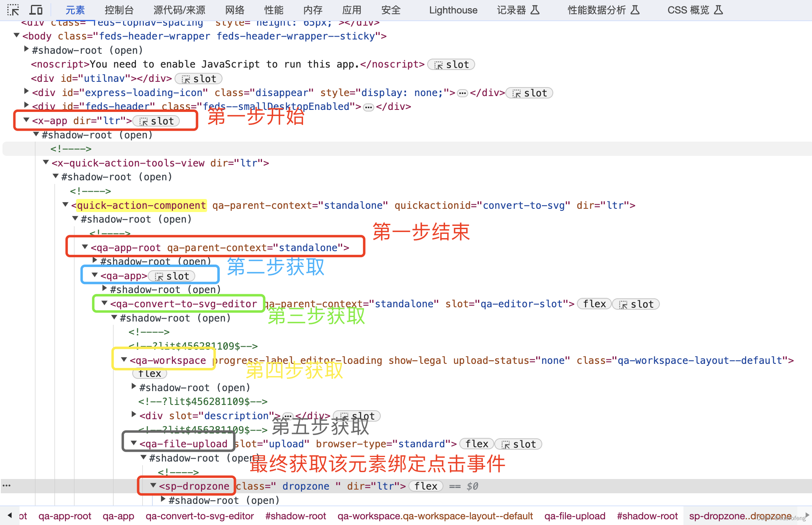Collapse the quick-action-component node
The width and height of the screenshot is (812, 525).
pyautogui.click(x=65, y=205)
